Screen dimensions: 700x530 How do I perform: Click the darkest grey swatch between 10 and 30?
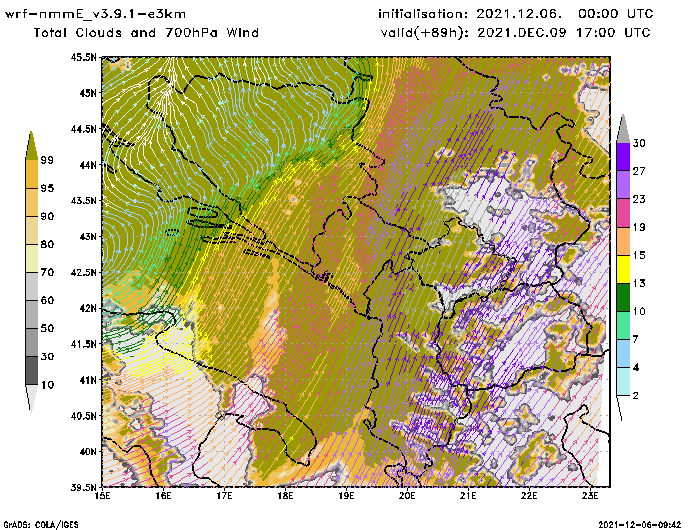(x=31, y=371)
